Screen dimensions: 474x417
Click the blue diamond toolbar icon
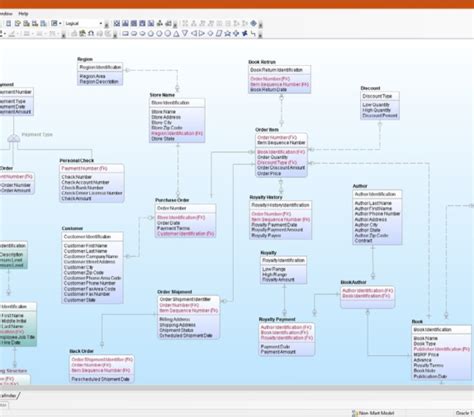pos(254,23)
